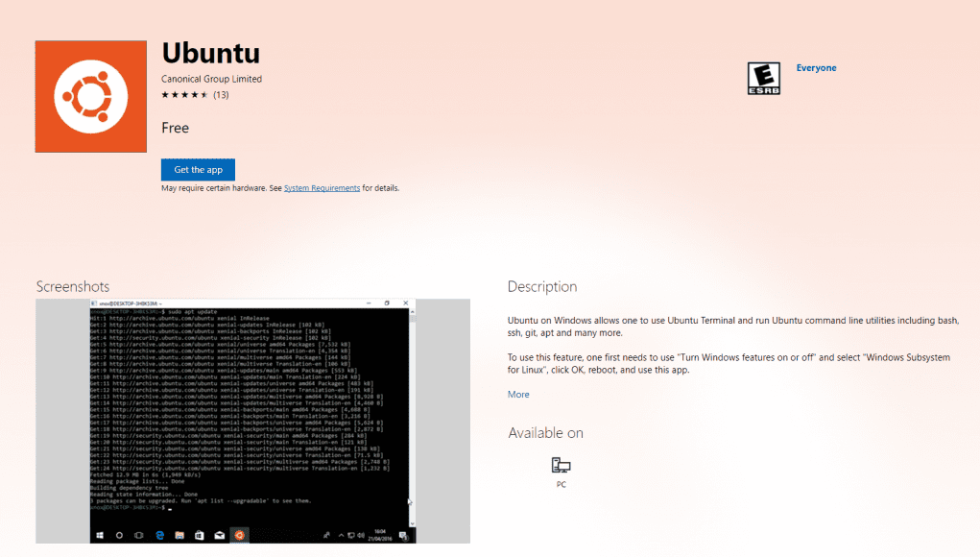
Task: Click the Description section heading
Action: (542, 286)
